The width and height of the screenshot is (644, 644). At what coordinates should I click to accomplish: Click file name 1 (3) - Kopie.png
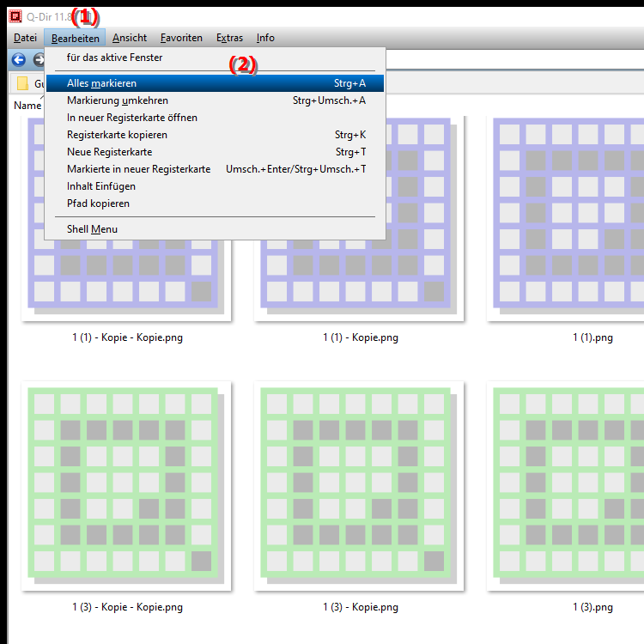coord(361,607)
